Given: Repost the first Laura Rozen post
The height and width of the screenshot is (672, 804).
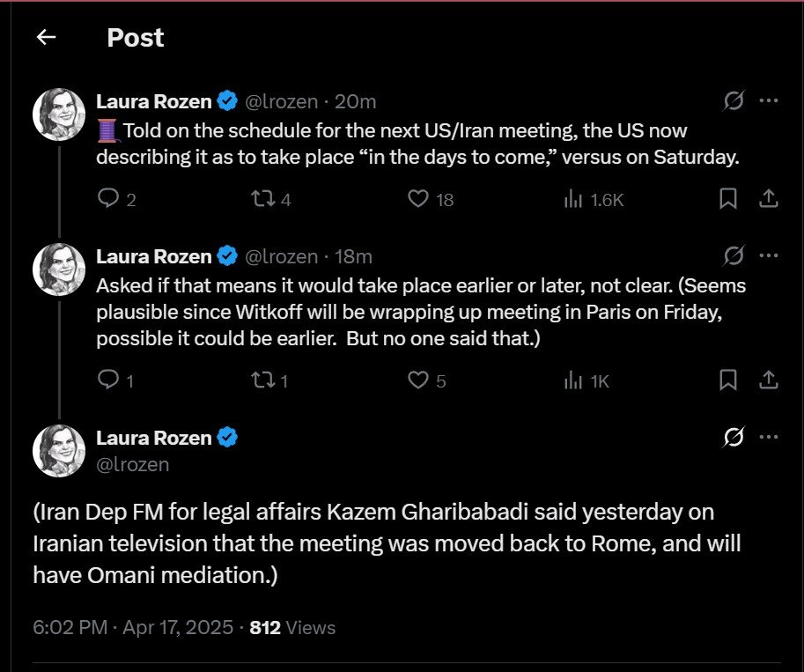Looking at the screenshot, I should coord(263,199).
